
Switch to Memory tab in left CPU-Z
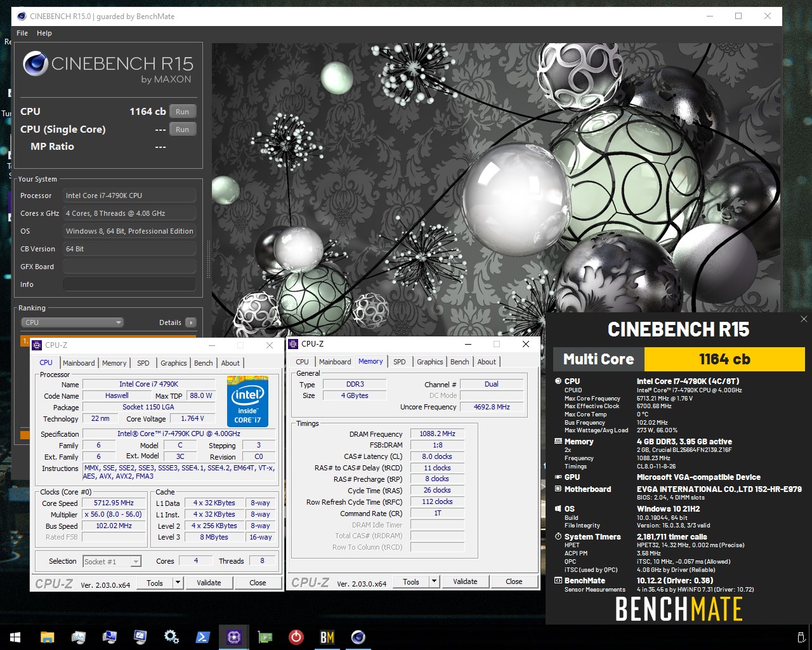[x=114, y=363]
